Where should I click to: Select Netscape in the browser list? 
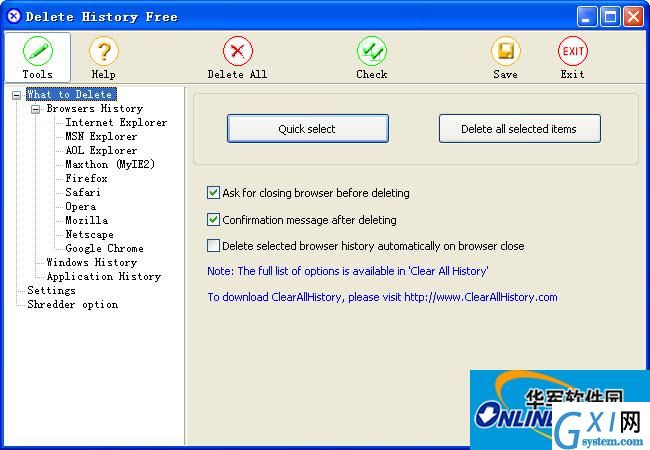[x=89, y=235]
